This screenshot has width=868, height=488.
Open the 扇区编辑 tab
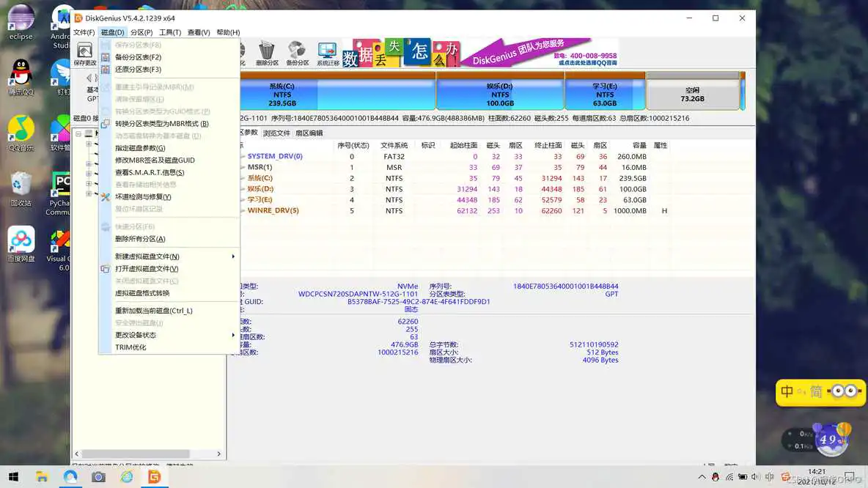(309, 133)
